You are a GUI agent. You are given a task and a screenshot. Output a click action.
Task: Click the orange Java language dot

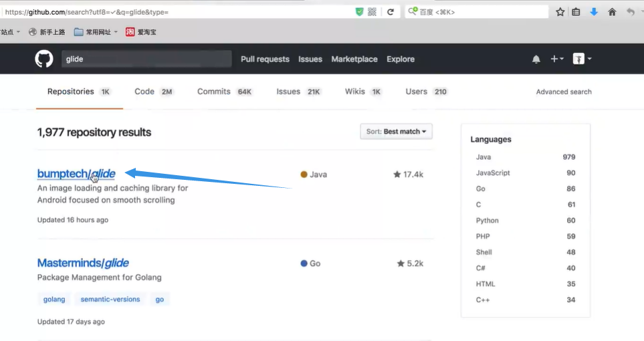tap(304, 175)
